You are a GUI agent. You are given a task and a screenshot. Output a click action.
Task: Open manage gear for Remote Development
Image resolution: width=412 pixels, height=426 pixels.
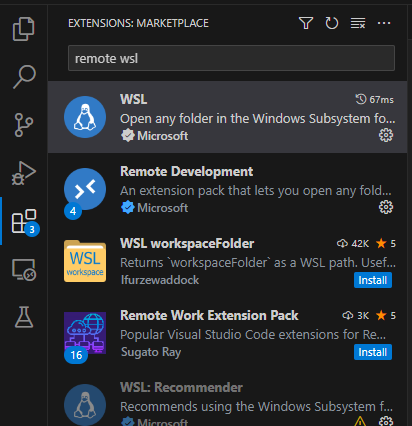pyautogui.click(x=386, y=207)
